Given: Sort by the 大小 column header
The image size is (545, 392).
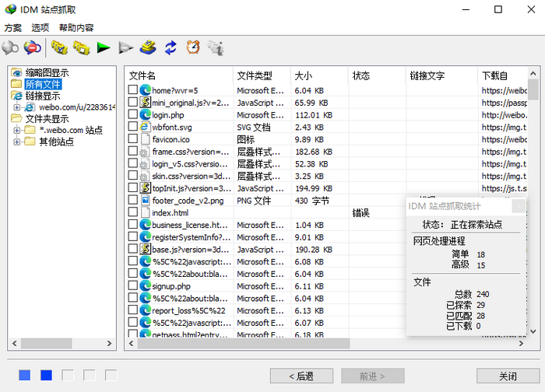Looking at the screenshot, I should click(319, 75).
